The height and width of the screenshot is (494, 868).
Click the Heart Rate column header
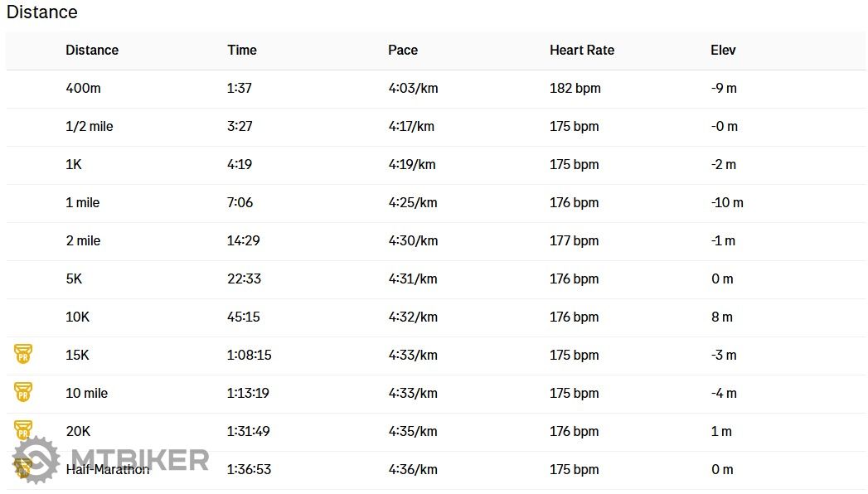tap(582, 50)
